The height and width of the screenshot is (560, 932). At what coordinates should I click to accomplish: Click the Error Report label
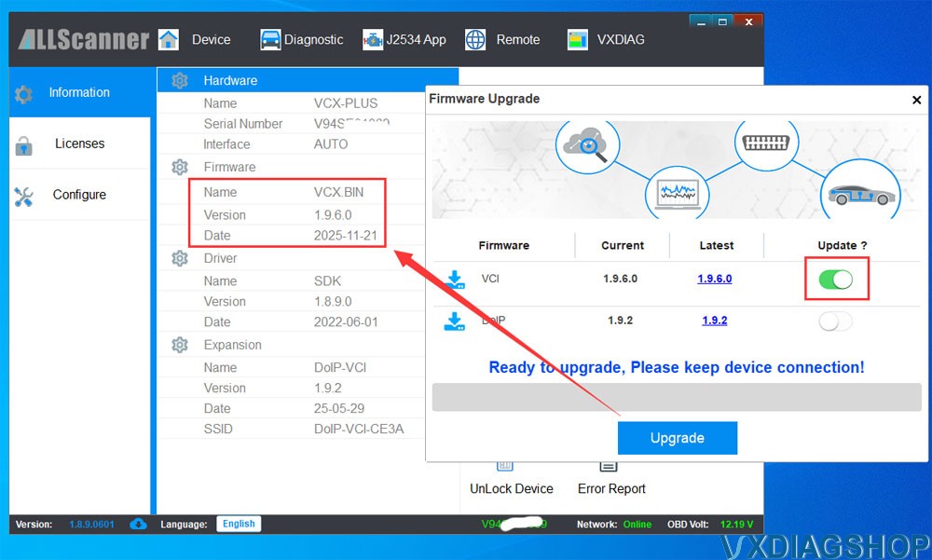pyautogui.click(x=611, y=488)
